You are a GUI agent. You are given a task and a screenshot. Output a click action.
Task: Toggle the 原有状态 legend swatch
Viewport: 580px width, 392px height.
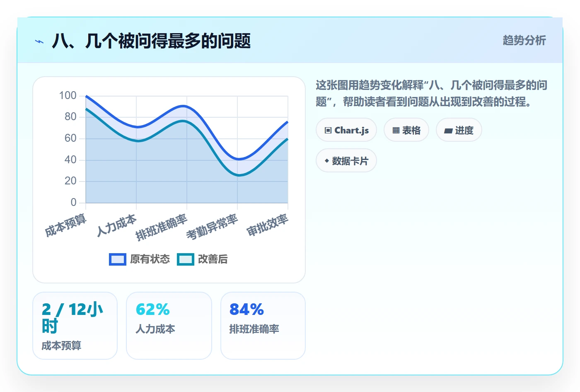coord(118,259)
